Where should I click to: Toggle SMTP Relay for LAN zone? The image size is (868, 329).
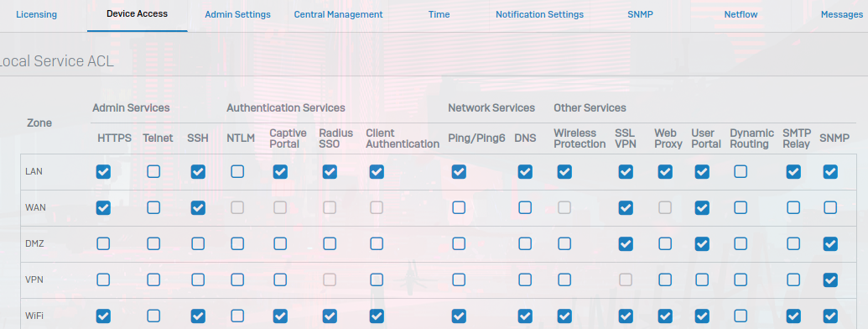[793, 172]
